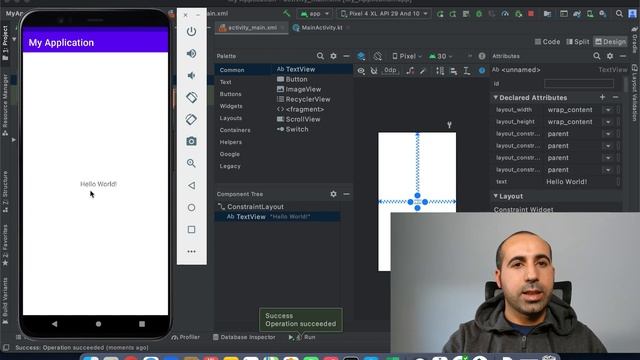Click the emulator zoom magnifier icon
640x360 pixels.
191,163
